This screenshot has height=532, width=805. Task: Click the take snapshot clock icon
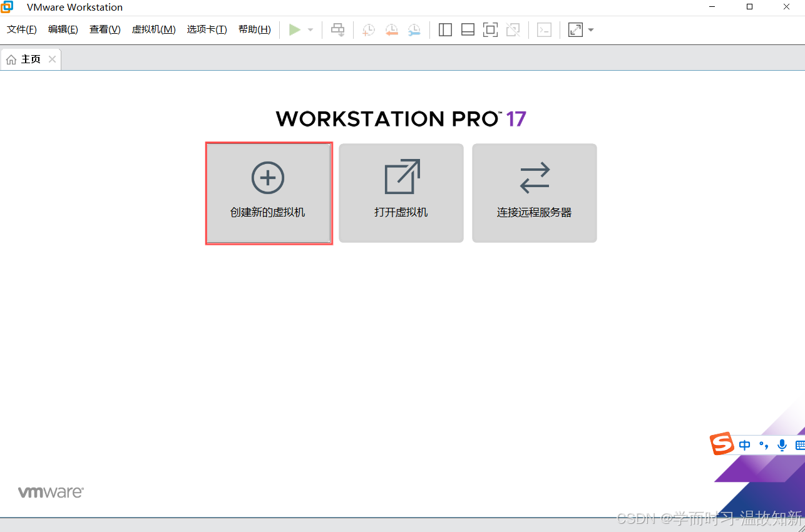(369, 29)
